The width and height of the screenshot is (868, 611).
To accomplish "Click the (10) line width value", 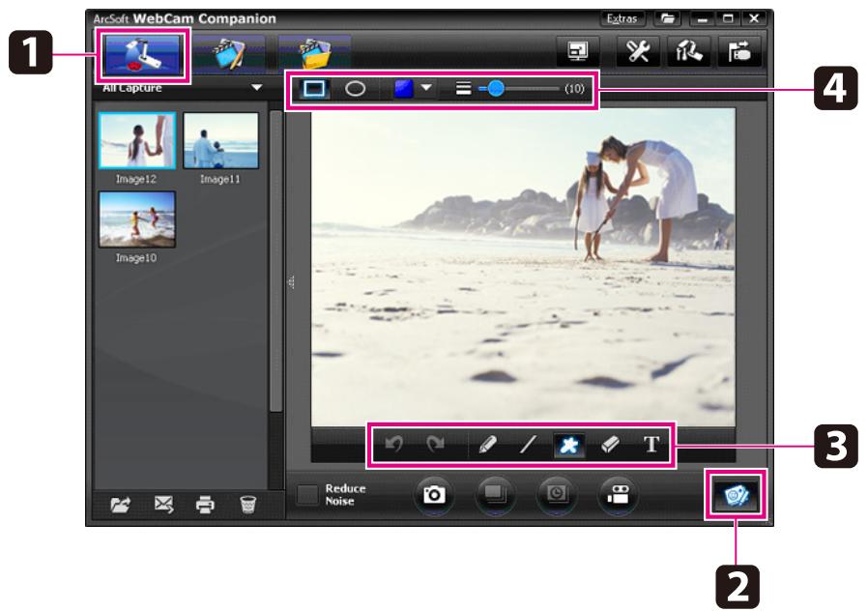I will click(574, 89).
